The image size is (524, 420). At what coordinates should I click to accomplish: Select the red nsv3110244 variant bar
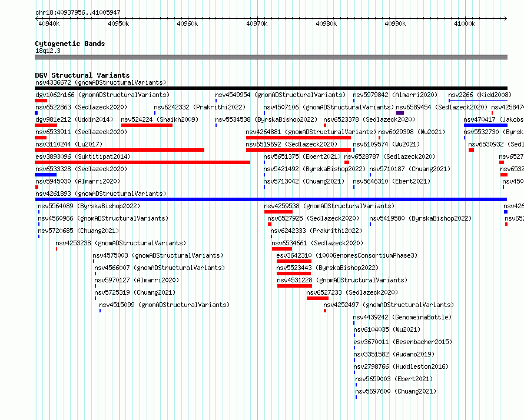click(120, 150)
